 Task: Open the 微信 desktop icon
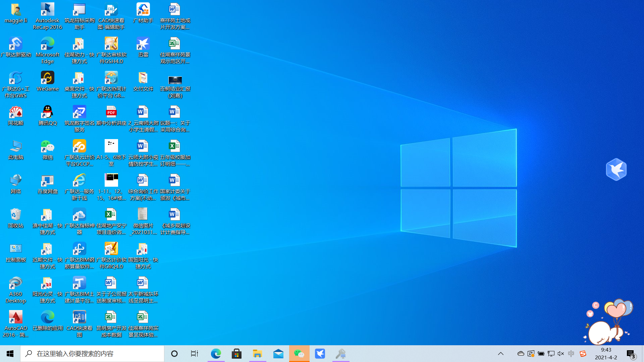47,150
